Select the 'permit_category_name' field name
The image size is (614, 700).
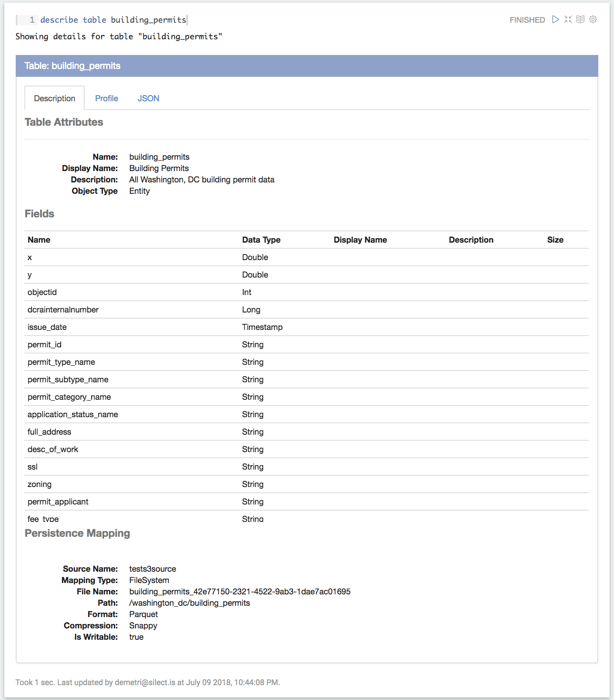(69, 397)
